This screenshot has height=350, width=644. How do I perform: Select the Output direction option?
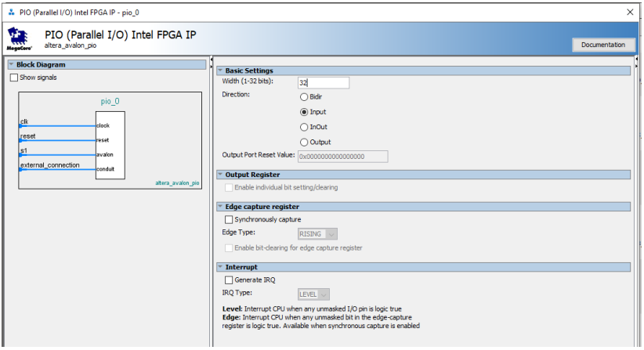tap(304, 143)
